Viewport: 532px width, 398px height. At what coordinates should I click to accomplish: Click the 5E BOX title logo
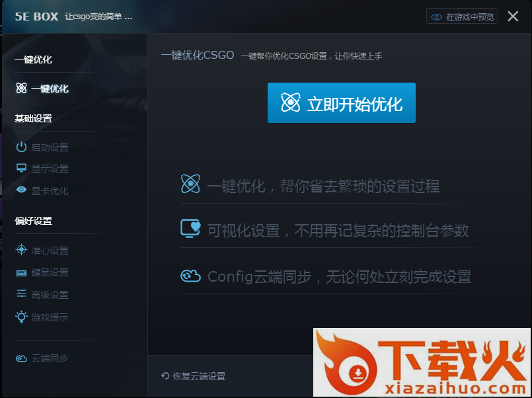tap(36, 17)
